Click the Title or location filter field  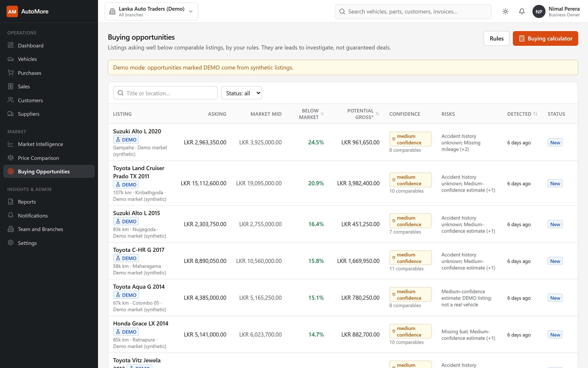(x=165, y=93)
